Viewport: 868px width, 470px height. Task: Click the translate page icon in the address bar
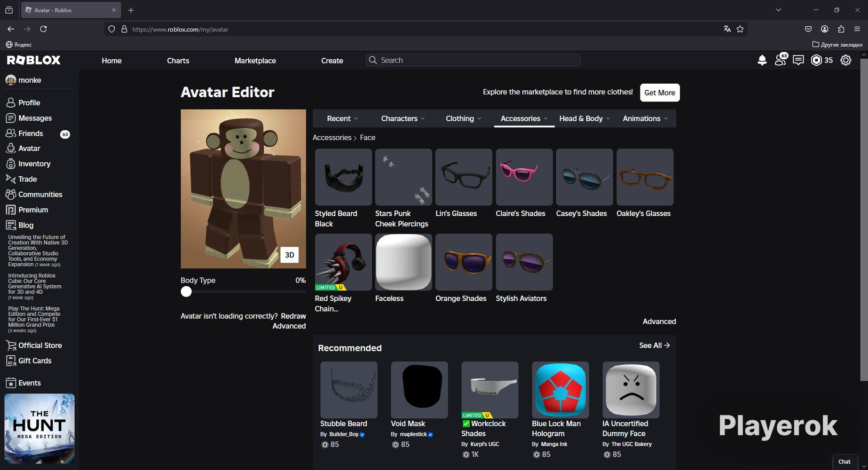pos(727,29)
